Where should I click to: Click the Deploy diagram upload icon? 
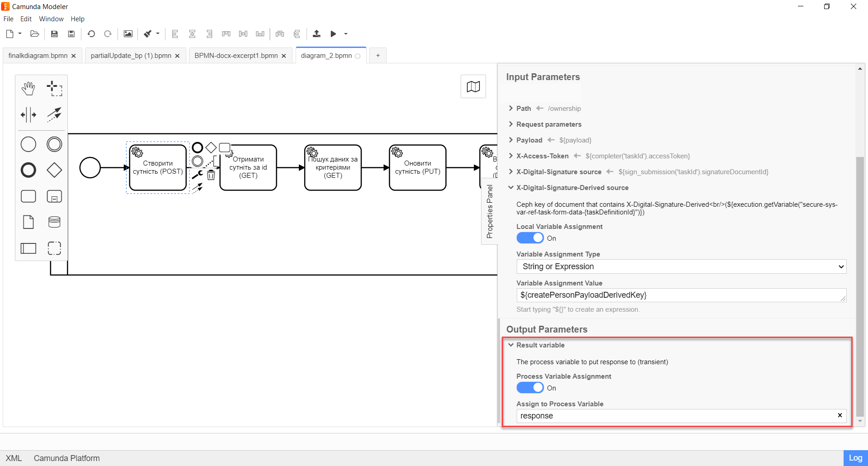click(x=316, y=34)
